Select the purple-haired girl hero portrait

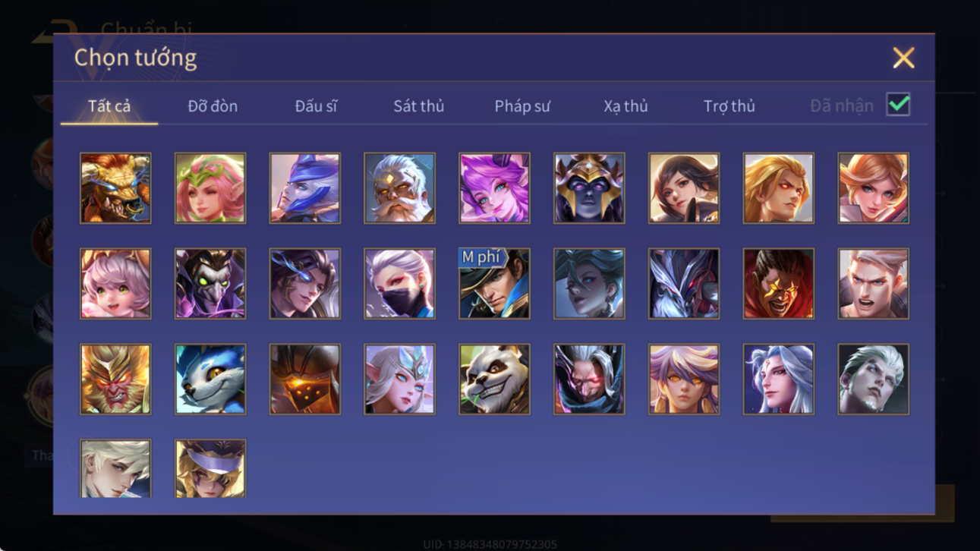[494, 187]
